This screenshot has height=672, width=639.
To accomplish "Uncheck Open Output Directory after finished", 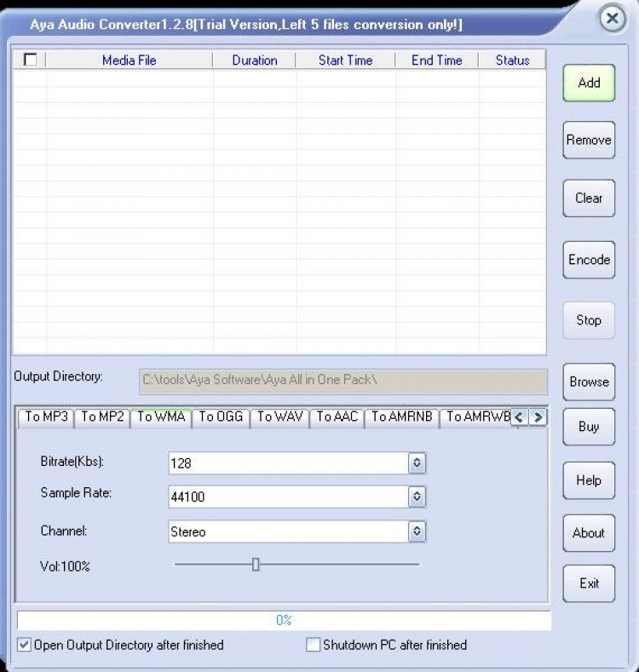I will coord(24,645).
